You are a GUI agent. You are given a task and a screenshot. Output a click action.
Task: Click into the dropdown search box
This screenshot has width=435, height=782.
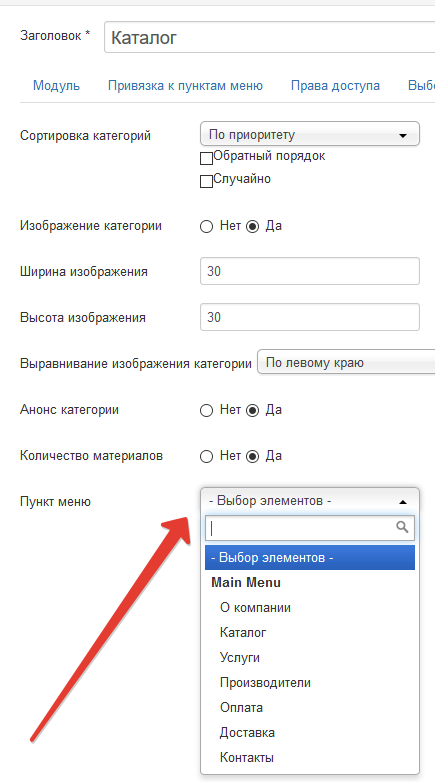coord(310,528)
